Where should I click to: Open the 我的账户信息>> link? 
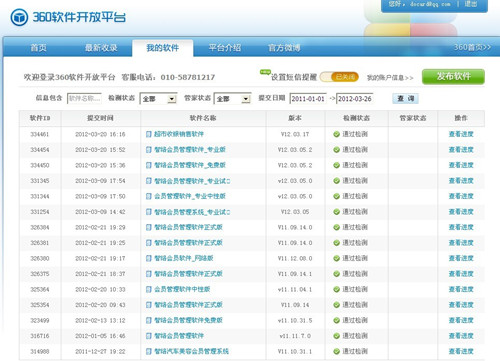390,78
